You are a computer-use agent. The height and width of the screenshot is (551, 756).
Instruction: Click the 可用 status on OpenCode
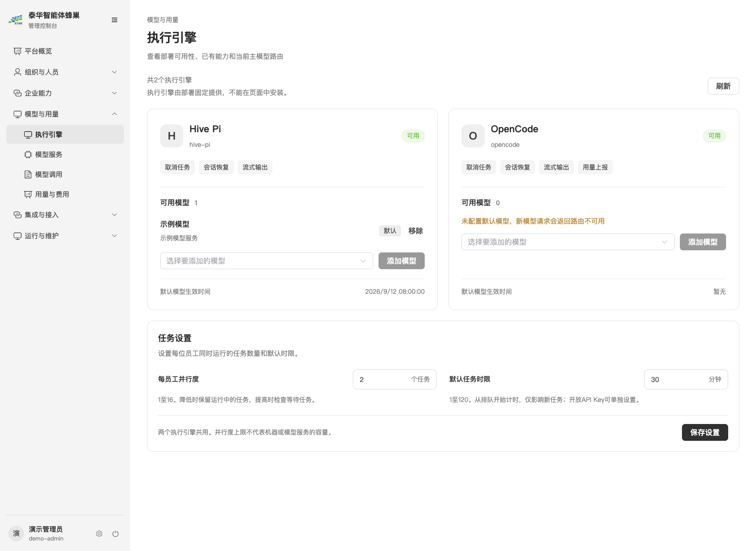click(715, 136)
